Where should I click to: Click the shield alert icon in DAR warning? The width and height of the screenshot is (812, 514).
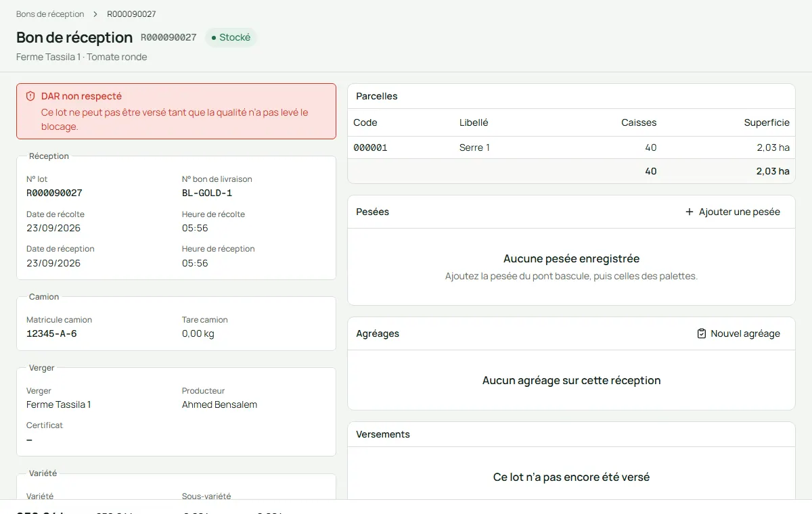(30, 97)
